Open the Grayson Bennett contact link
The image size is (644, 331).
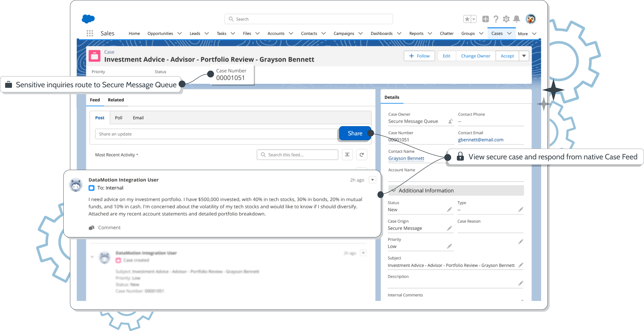pos(406,158)
